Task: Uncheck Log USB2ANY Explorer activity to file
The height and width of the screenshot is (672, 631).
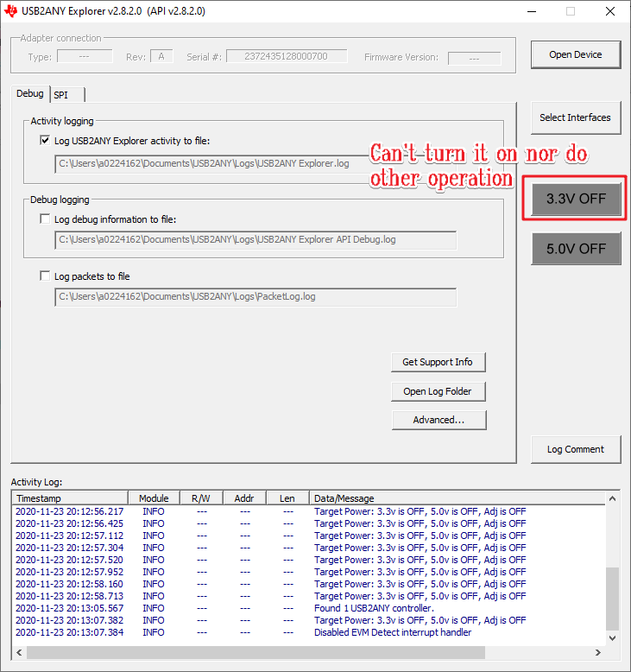Action: coord(45,141)
